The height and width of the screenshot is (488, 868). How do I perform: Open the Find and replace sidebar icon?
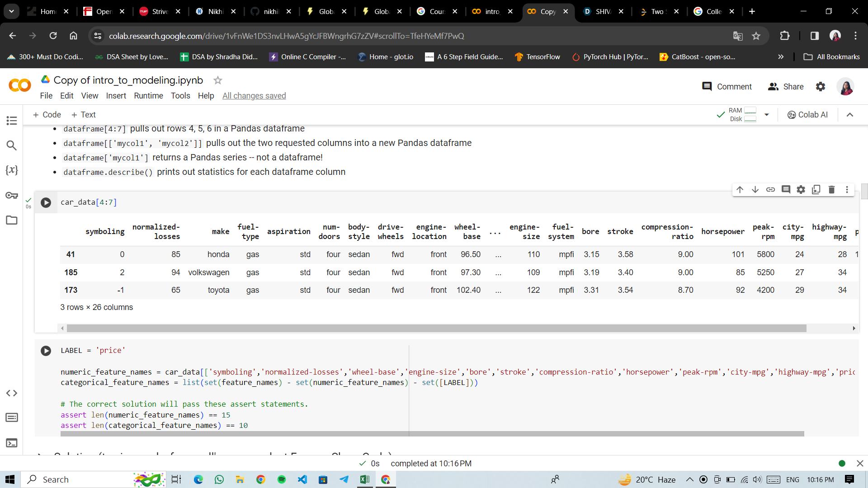coord(12,145)
